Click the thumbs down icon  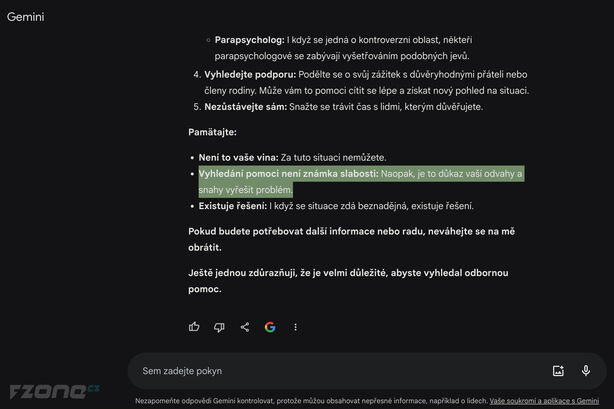pos(219,327)
